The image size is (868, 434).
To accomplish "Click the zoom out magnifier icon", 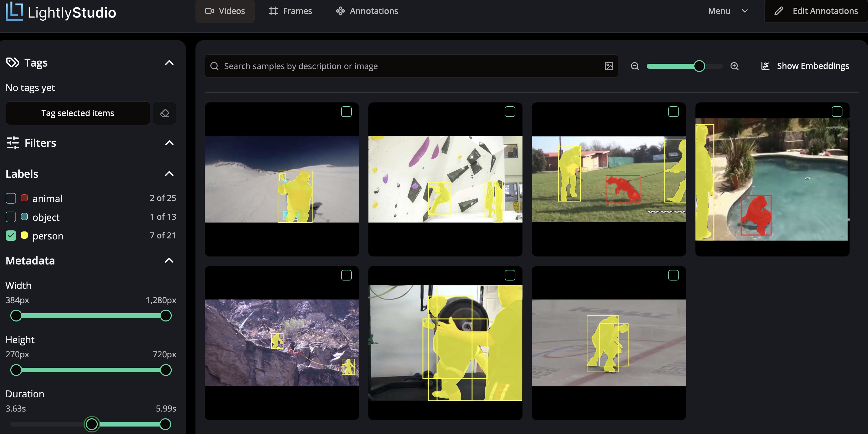I will [635, 66].
